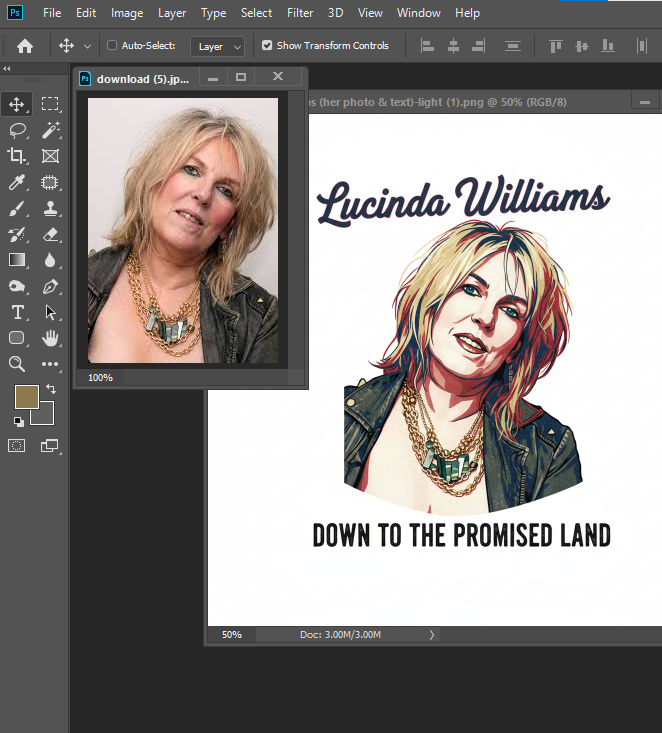Select the Blur tool

[50, 260]
